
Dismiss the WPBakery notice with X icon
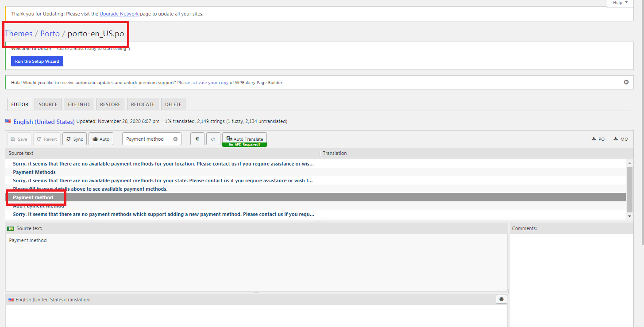[x=626, y=82]
